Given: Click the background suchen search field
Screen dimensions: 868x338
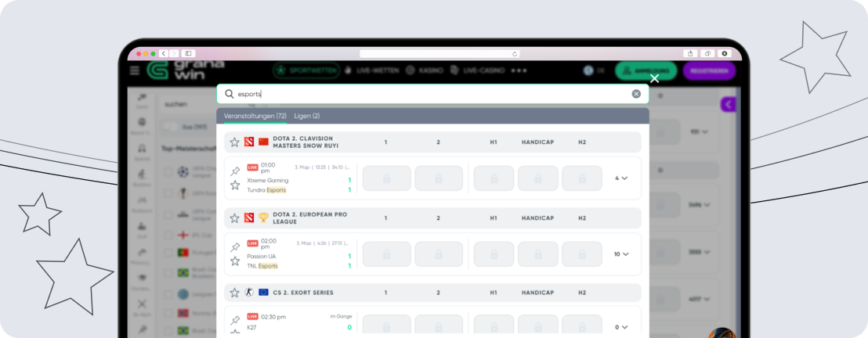Looking at the screenshot, I should coord(187,104).
